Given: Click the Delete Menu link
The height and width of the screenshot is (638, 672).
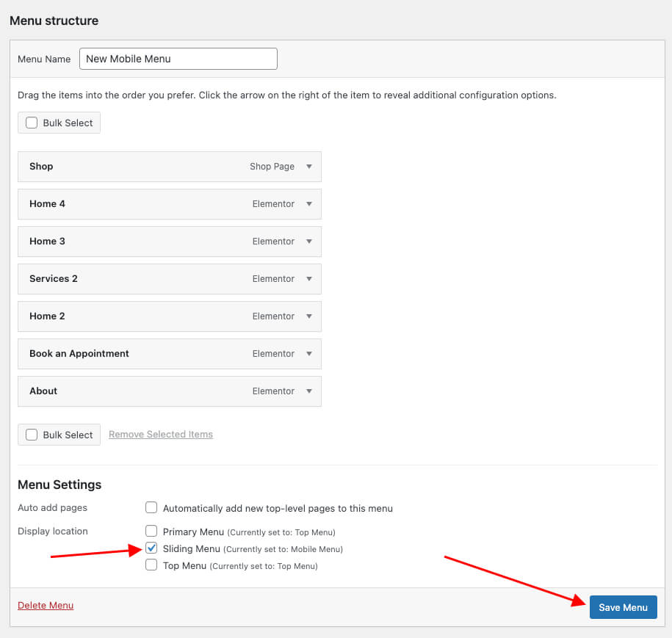Looking at the screenshot, I should click(x=46, y=606).
